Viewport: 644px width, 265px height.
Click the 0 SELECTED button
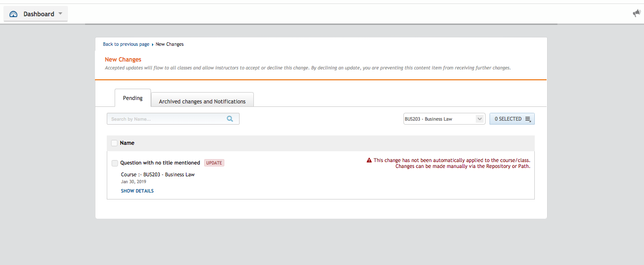(x=508, y=119)
